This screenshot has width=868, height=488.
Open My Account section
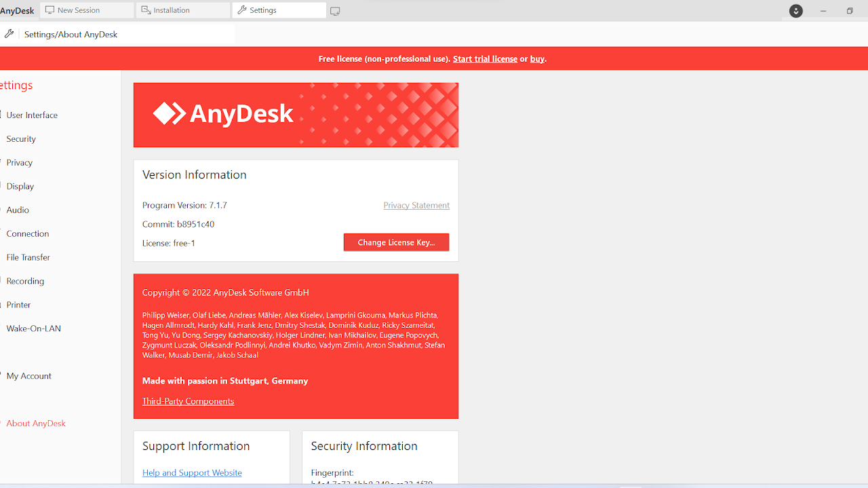(29, 377)
